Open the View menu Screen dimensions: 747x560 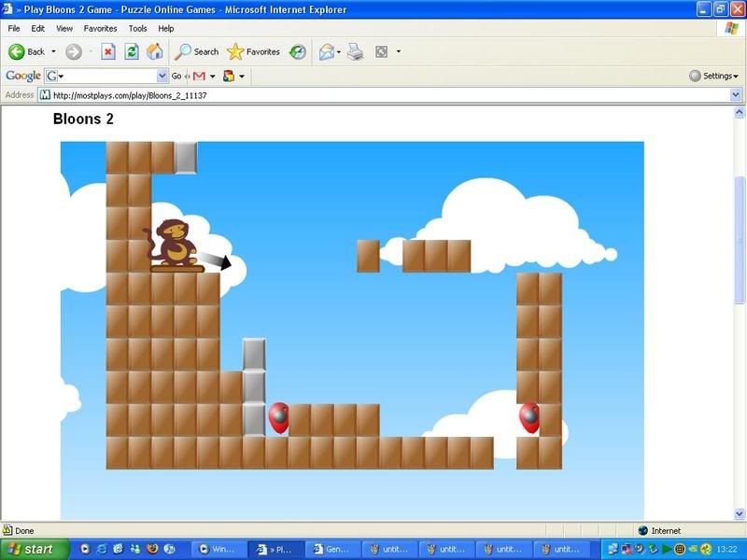point(64,29)
